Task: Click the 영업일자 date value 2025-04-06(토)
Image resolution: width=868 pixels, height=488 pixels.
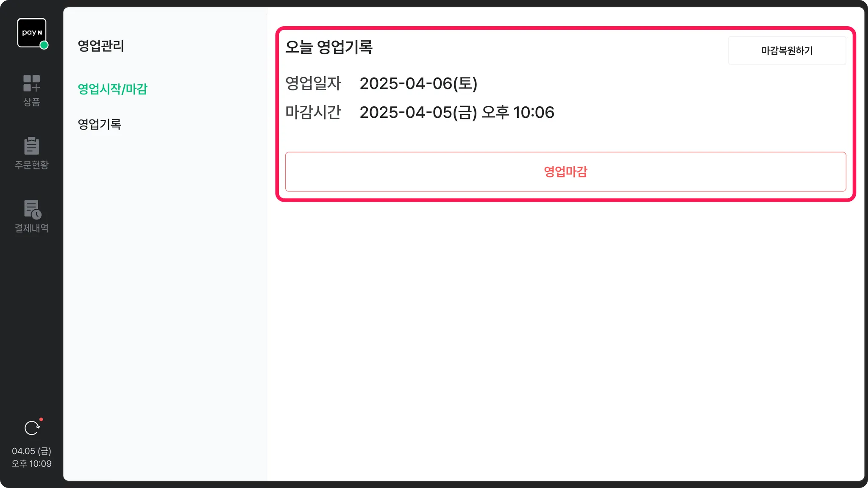Action: point(418,83)
